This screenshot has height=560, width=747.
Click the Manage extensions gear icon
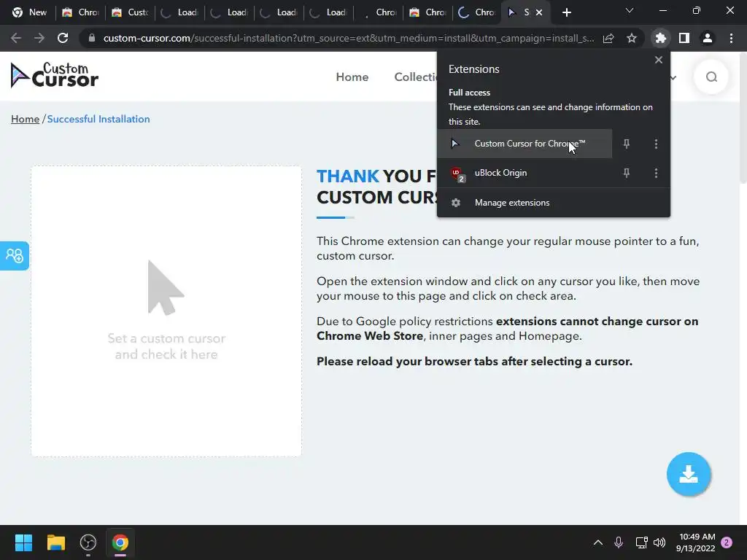click(456, 203)
